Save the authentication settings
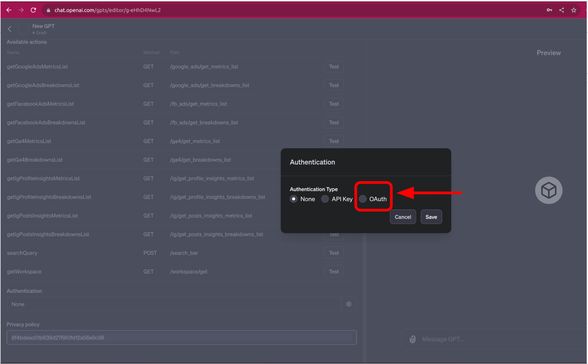 click(431, 217)
